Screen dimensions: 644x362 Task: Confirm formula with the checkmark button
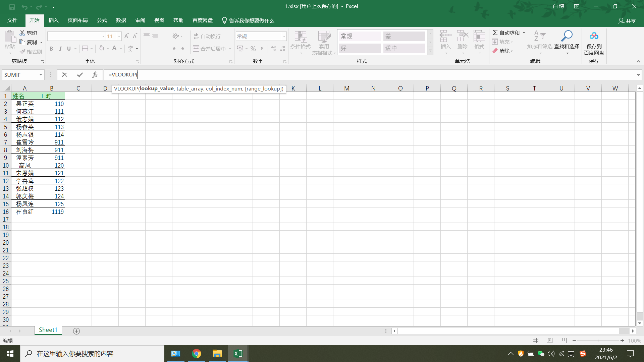click(x=79, y=74)
